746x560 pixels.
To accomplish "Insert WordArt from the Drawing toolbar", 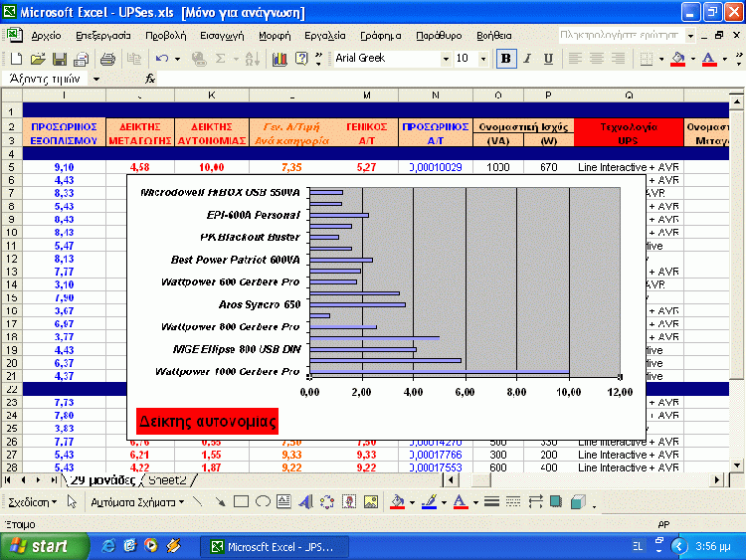I will [306, 502].
